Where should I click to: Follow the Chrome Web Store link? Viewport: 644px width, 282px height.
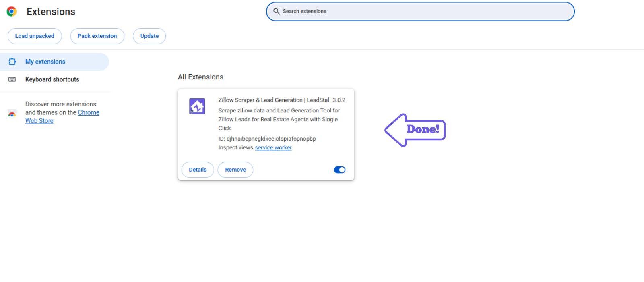[62, 117]
